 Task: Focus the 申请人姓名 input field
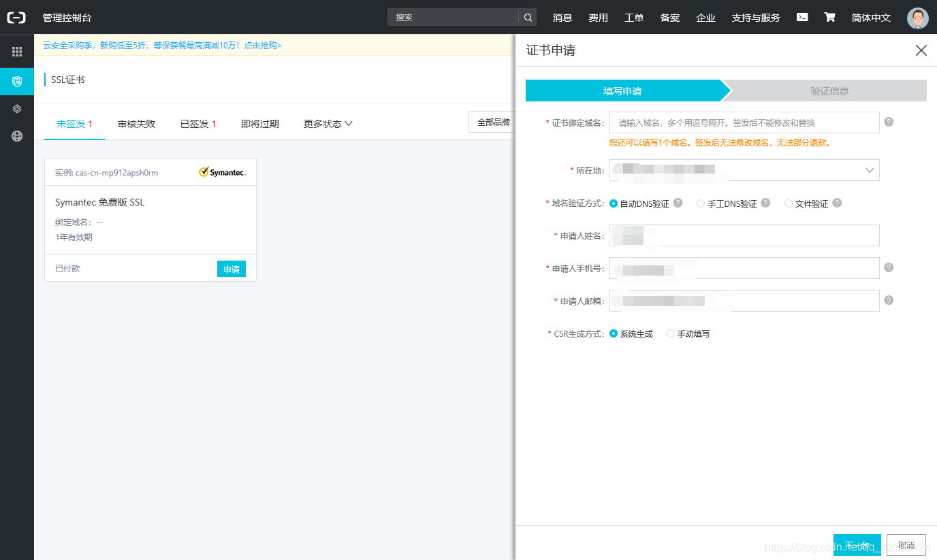point(744,235)
